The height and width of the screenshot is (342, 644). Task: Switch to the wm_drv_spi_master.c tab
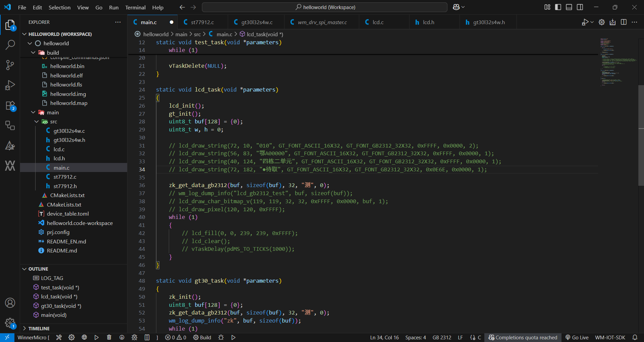(x=322, y=22)
